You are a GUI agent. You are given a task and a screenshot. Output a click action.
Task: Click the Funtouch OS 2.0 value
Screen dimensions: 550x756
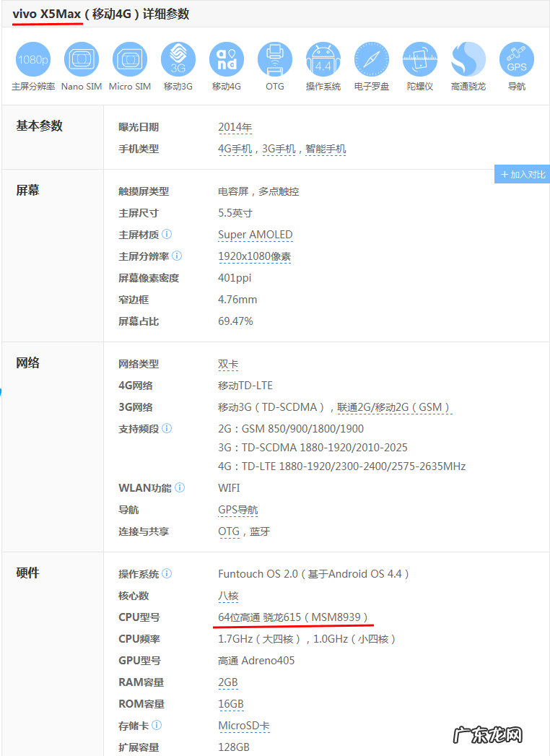click(313, 574)
